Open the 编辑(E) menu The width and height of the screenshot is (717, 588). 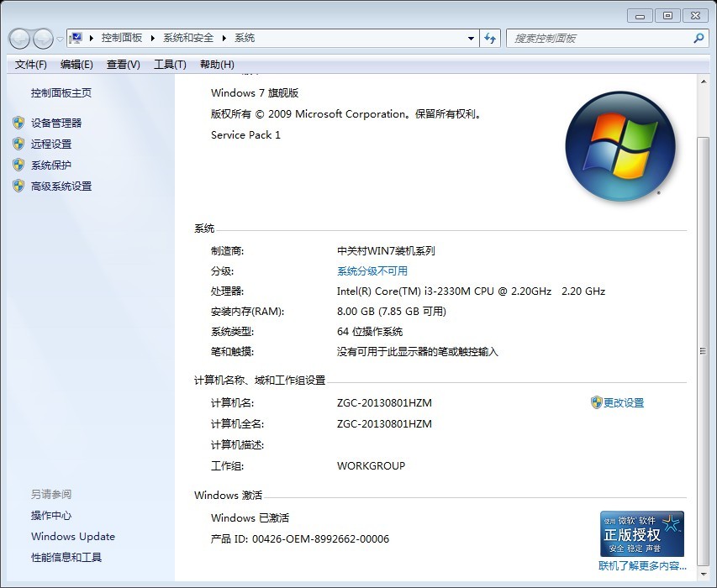coord(76,65)
